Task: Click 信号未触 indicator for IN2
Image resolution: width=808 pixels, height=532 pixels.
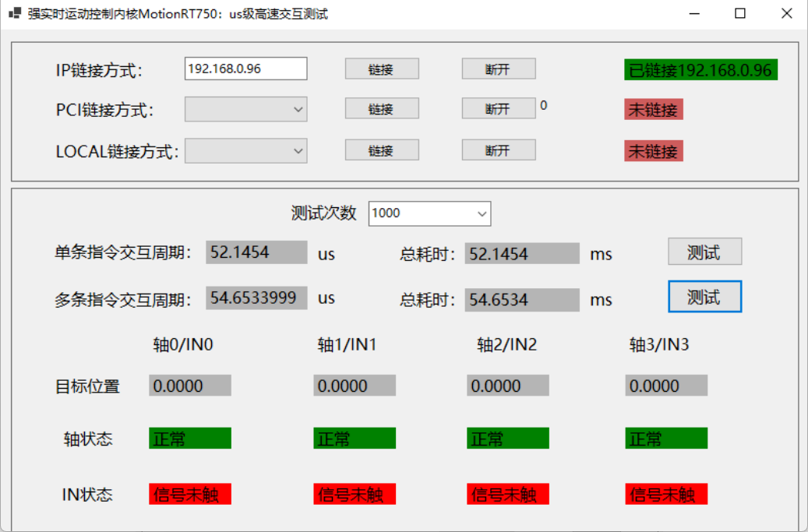Action: pyautogui.click(x=508, y=494)
